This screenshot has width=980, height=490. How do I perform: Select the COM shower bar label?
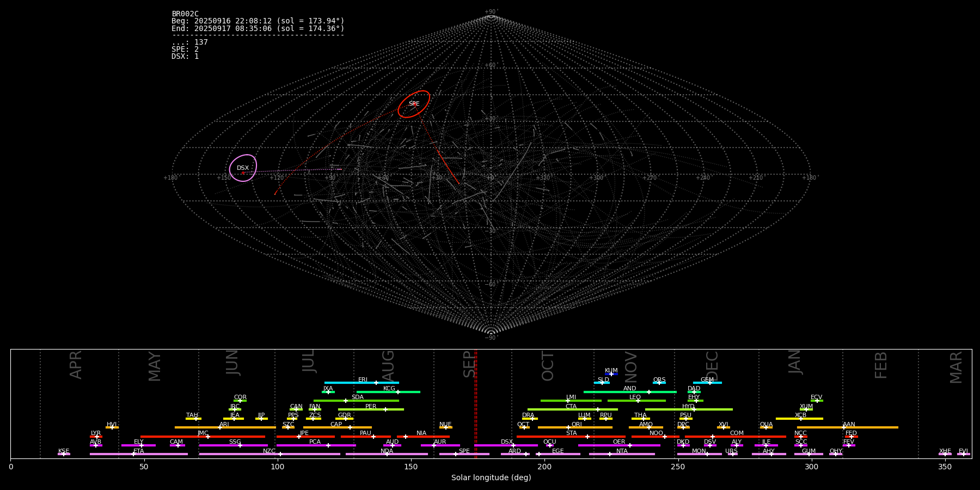(x=737, y=433)
